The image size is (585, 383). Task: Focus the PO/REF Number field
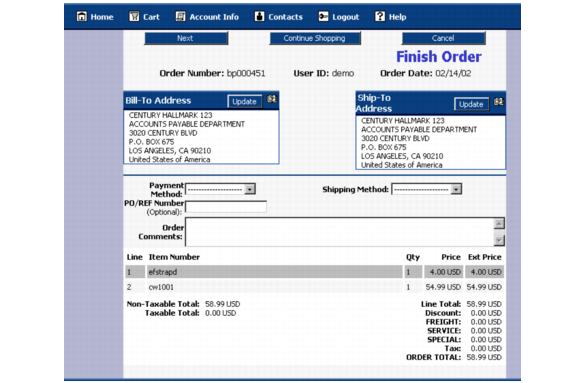tap(226, 207)
